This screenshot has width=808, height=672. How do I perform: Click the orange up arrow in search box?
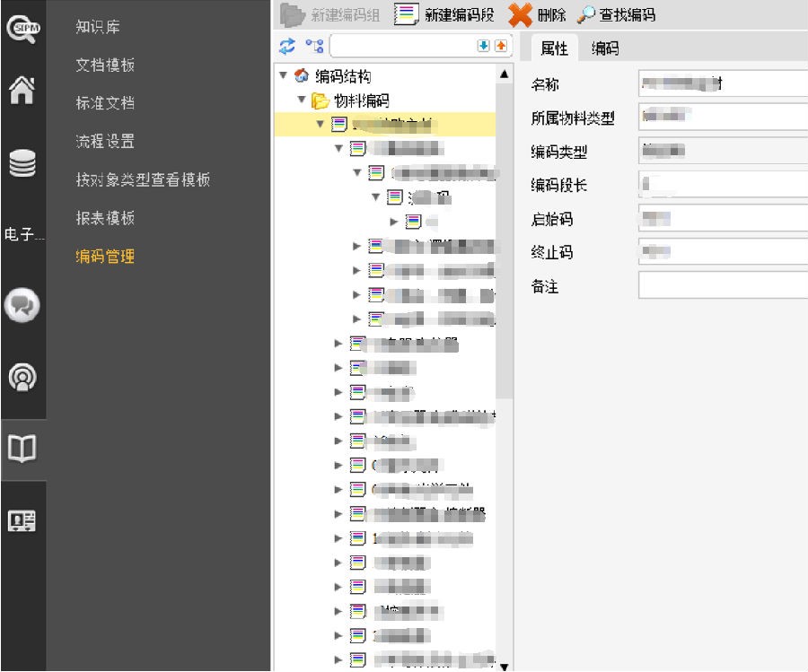tap(500, 46)
